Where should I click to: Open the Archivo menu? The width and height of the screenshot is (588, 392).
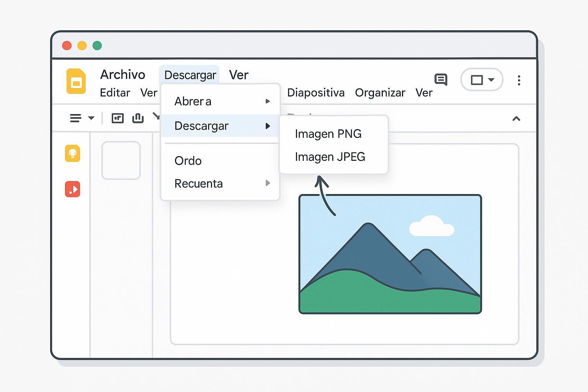coord(122,74)
